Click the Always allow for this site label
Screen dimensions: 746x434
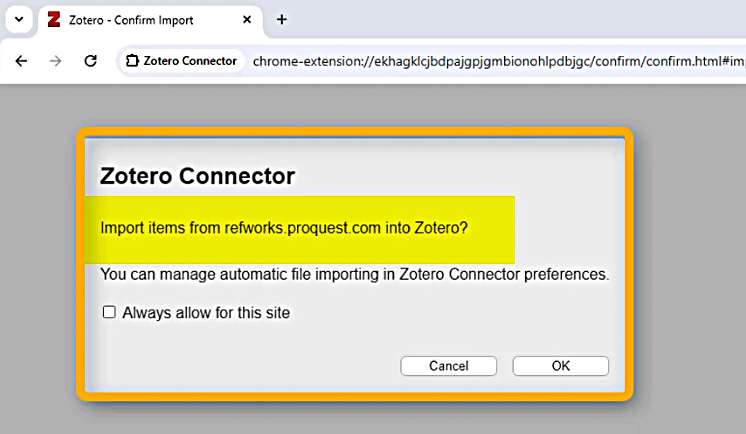[206, 312]
